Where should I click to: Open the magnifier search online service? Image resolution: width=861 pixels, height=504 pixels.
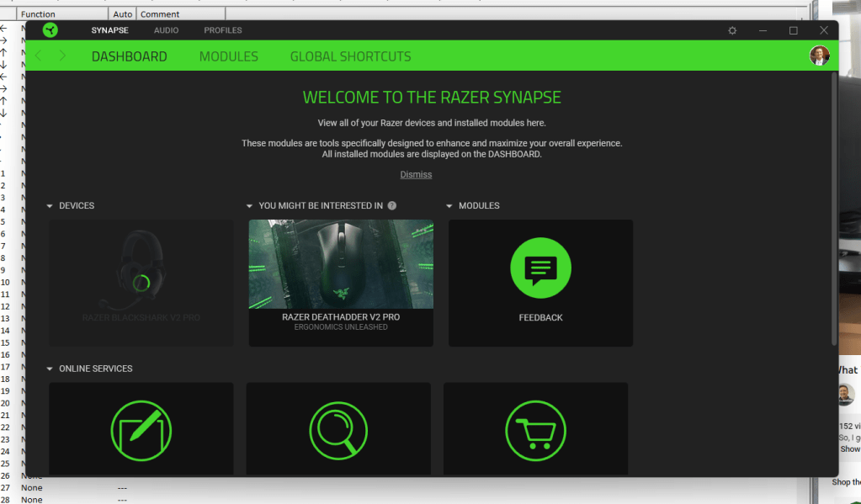(x=338, y=431)
